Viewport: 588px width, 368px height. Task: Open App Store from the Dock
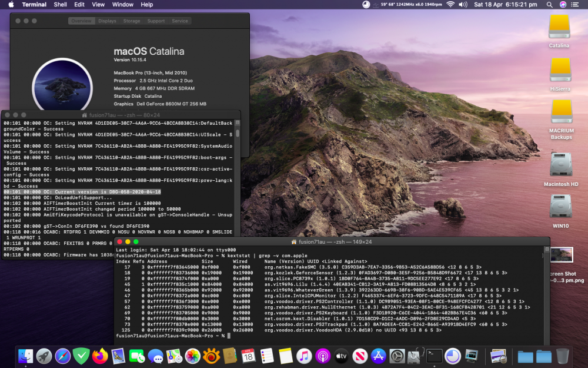pos(378,356)
